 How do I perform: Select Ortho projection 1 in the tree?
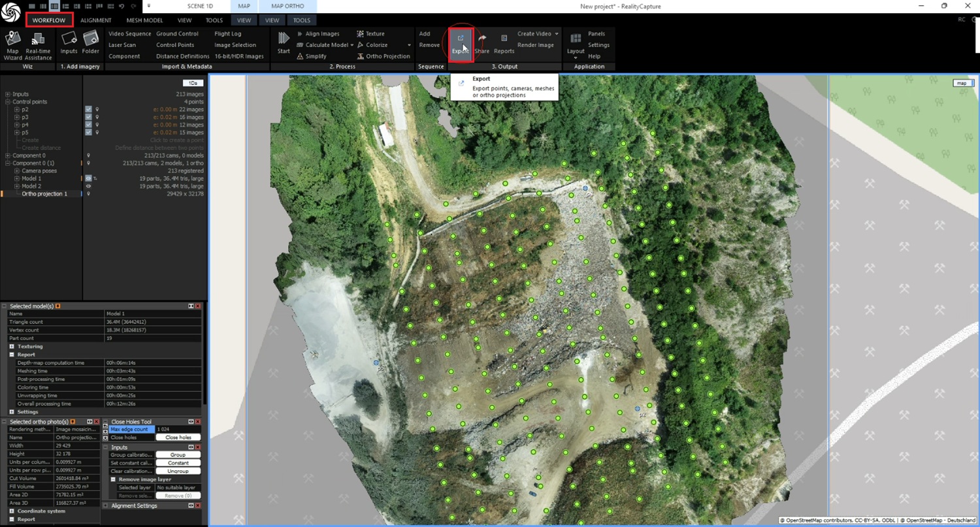point(44,194)
